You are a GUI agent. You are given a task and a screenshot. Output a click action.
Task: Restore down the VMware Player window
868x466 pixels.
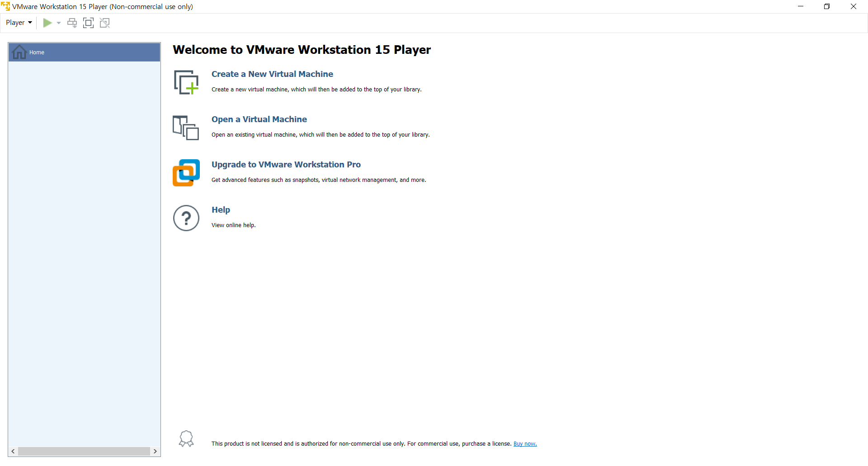(x=827, y=6)
